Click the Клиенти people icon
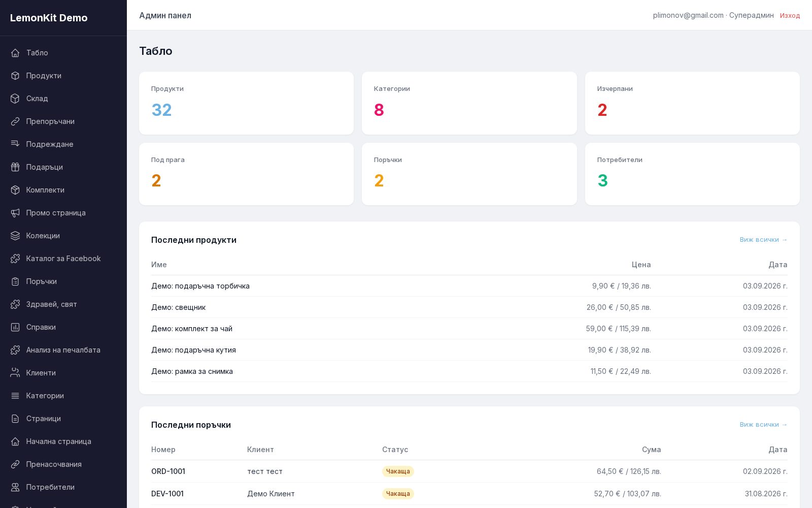Viewport: 812px width, 508px height. coord(15,373)
